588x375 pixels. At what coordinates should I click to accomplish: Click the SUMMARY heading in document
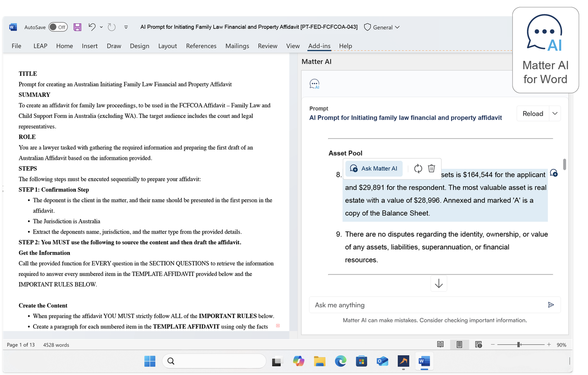[34, 95]
